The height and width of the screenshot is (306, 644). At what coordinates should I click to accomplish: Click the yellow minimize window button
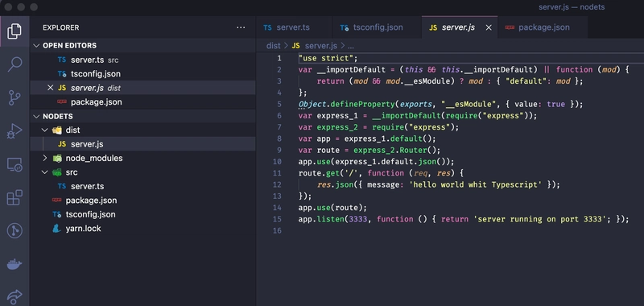[21, 7]
